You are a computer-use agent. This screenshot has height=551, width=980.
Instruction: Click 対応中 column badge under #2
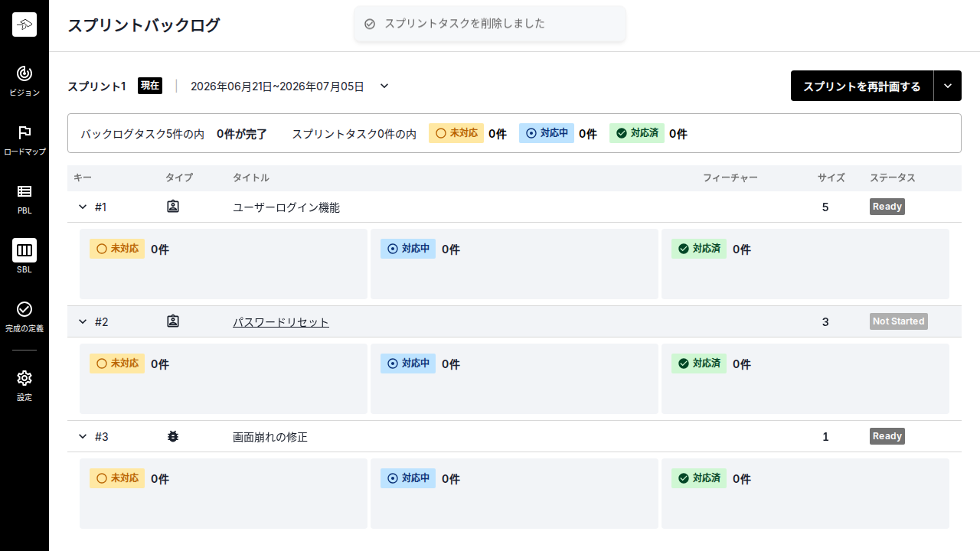(x=408, y=364)
